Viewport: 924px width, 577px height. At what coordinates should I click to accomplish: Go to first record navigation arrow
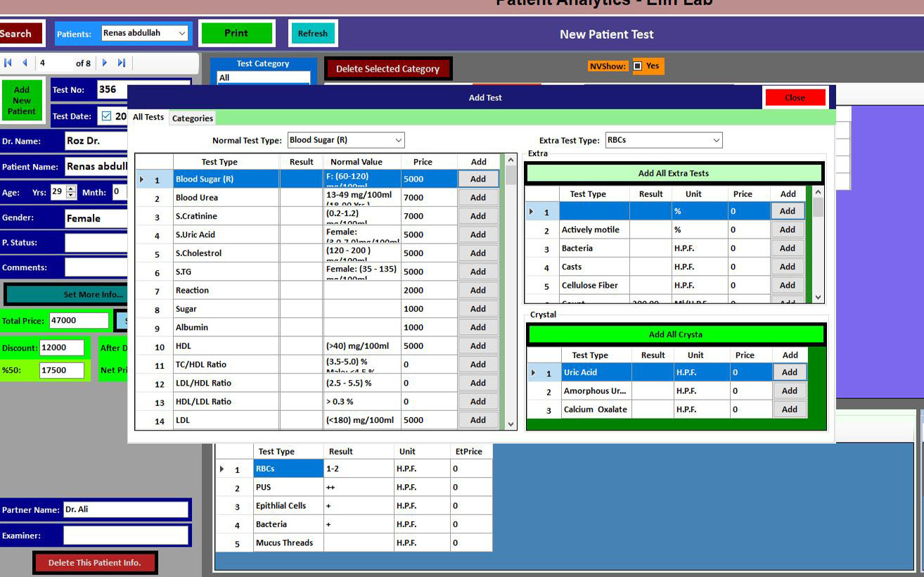[x=8, y=63]
